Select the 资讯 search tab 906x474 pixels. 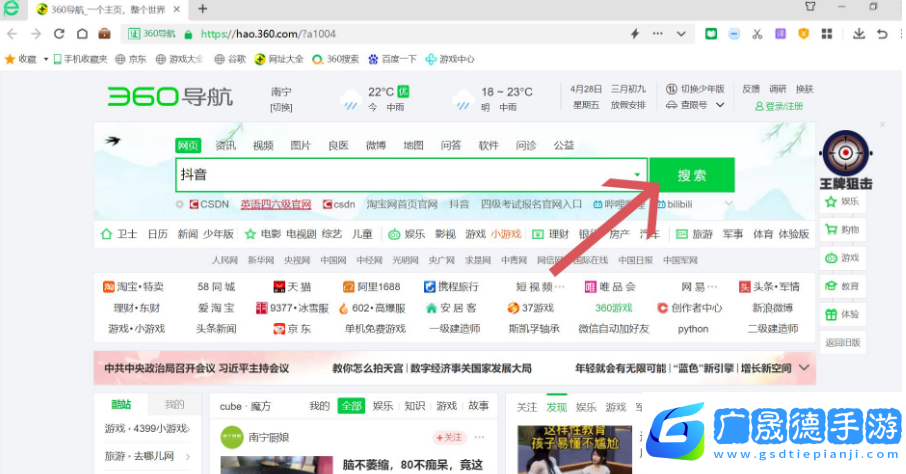[x=225, y=146]
